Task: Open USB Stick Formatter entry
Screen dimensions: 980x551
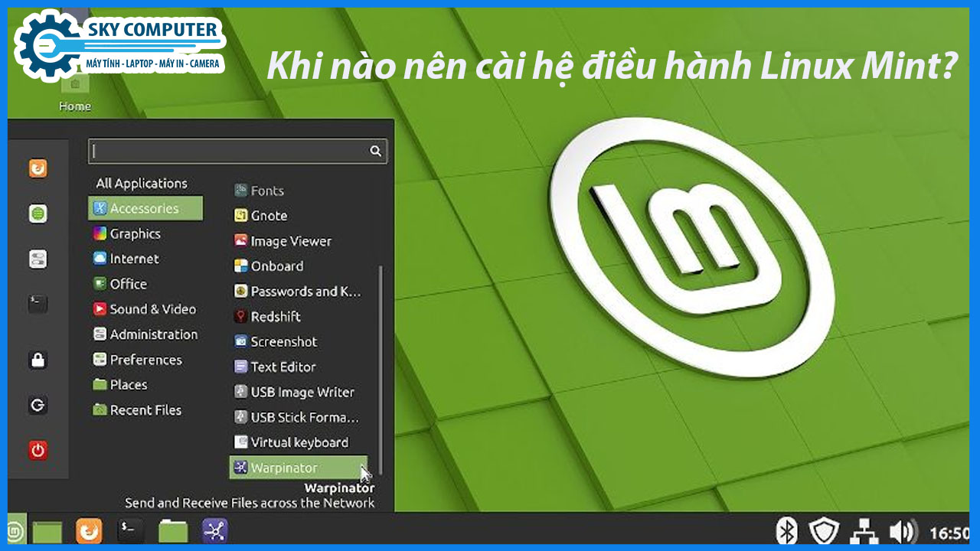Action: [x=300, y=417]
